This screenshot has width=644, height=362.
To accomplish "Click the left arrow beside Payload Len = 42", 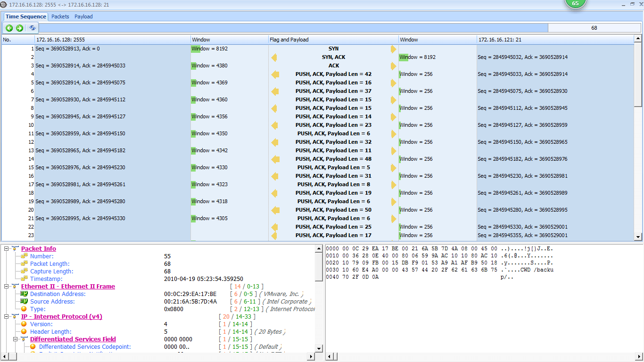I will 276,74.
